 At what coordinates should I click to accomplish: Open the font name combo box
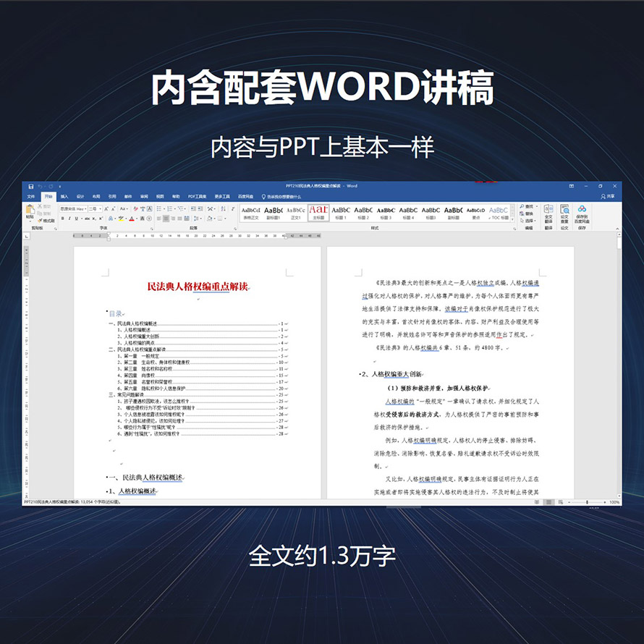74,209
